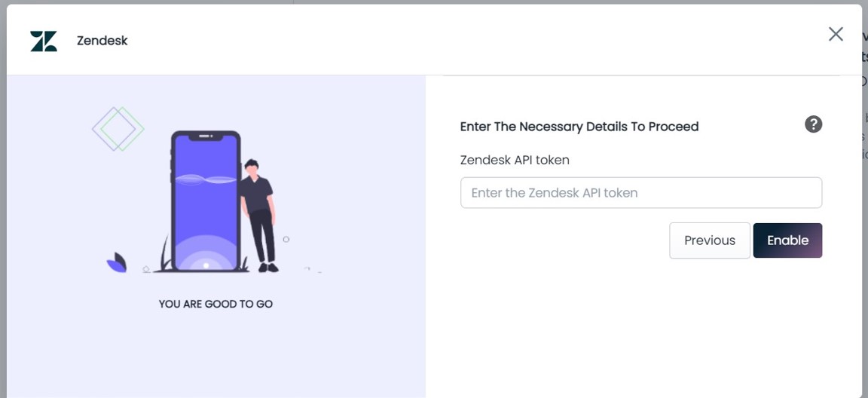Click the overlapping diamond shapes graphic
Screen dimensions: 868x398
click(118, 129)
